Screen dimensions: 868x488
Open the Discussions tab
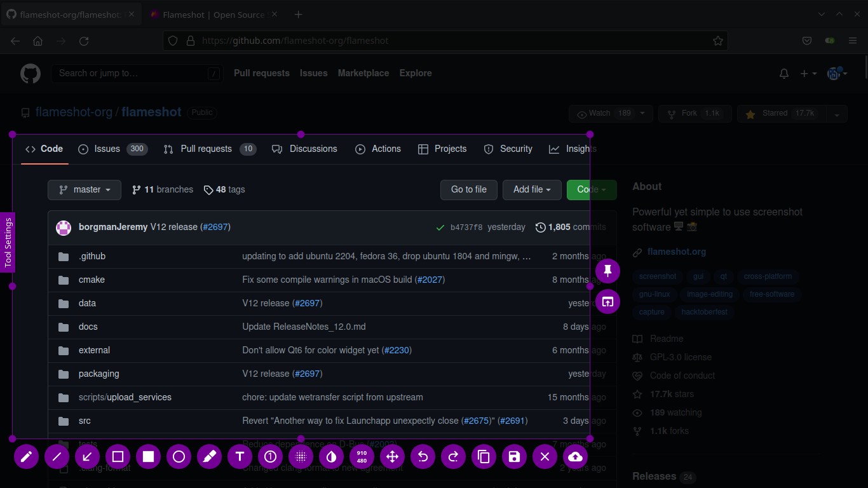[x=304, y=149]
